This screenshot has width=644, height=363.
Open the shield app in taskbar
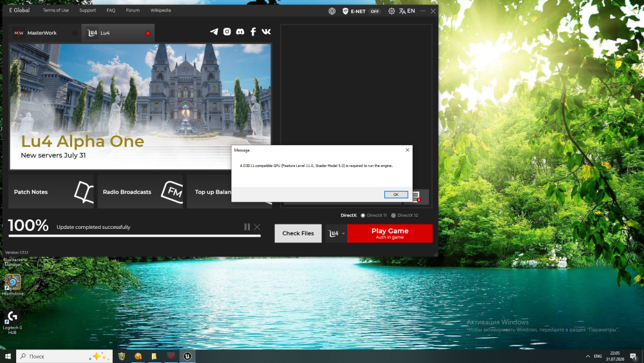coord(122,357)
